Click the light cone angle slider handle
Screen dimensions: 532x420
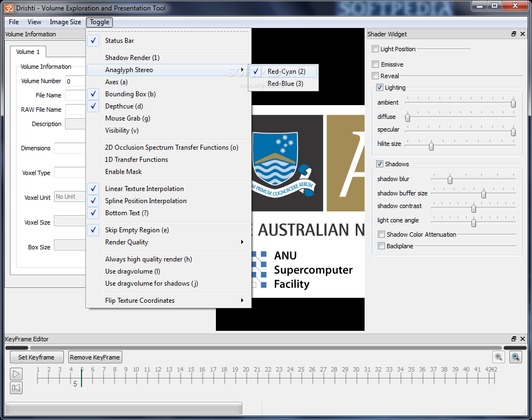(474, 222)
